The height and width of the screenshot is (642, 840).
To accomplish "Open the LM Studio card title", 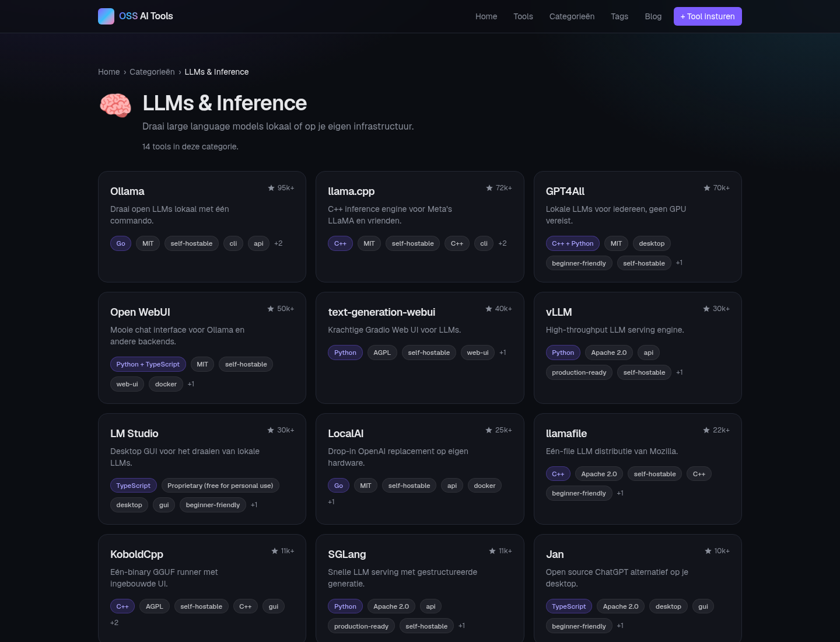I will click(134, 434).
